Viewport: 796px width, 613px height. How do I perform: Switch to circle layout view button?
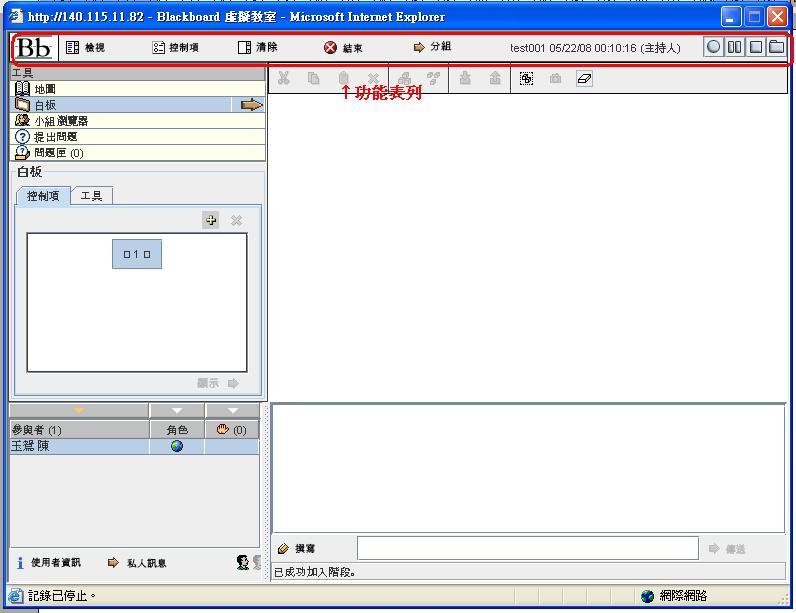[x=713, y=47]
